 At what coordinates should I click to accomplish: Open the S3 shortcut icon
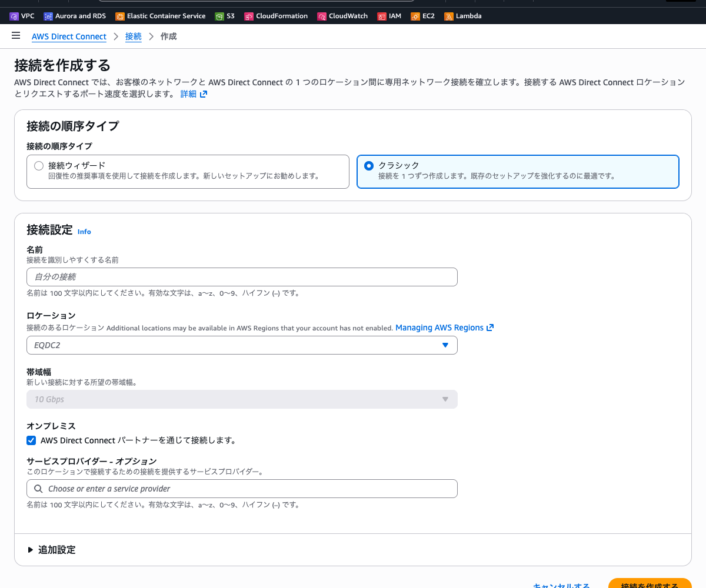pyautogui.click(x=219, y=16)
